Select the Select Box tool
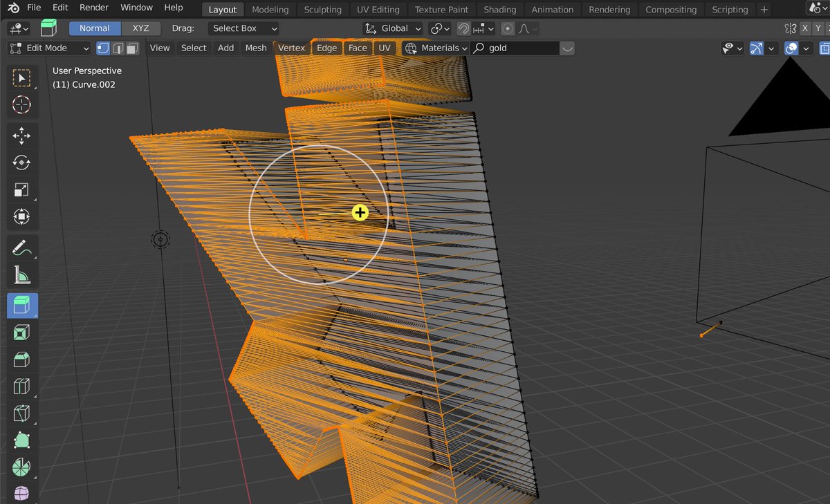 tap(22, 78)
